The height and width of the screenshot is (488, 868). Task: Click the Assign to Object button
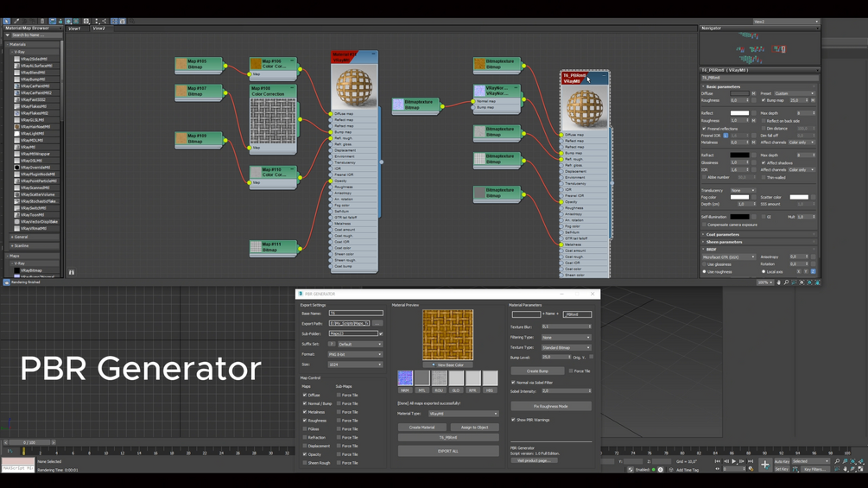click(474, 428)
